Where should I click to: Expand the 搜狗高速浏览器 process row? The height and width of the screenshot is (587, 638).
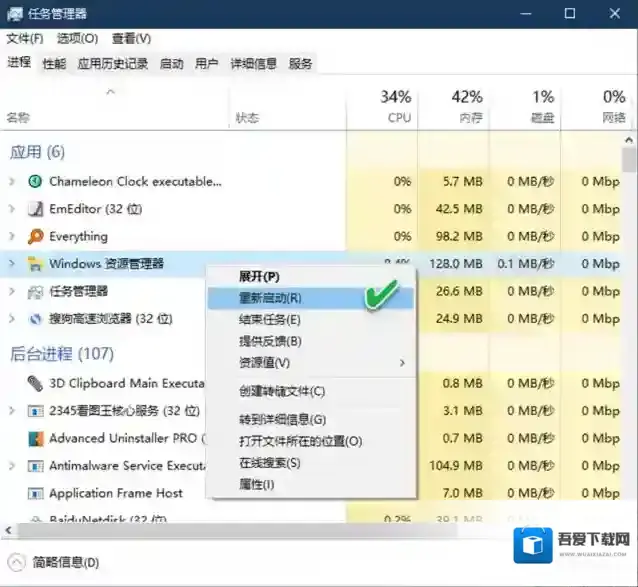point(12,319)
